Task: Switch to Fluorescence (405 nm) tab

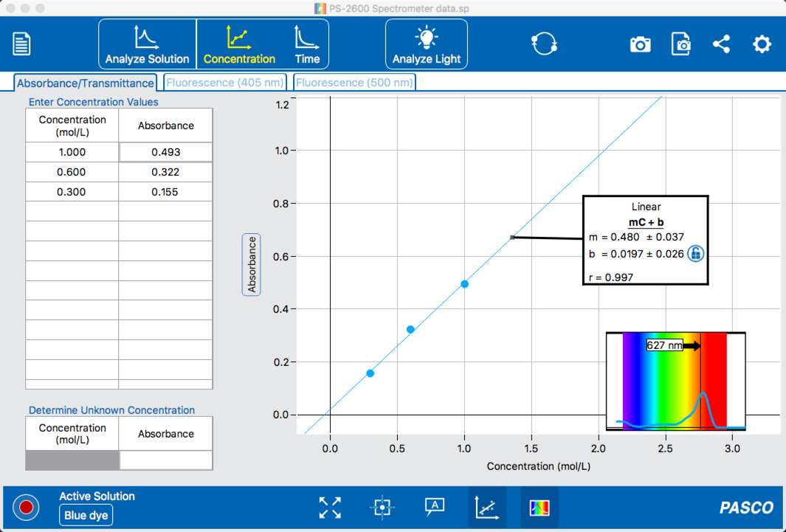Action: 225,83
